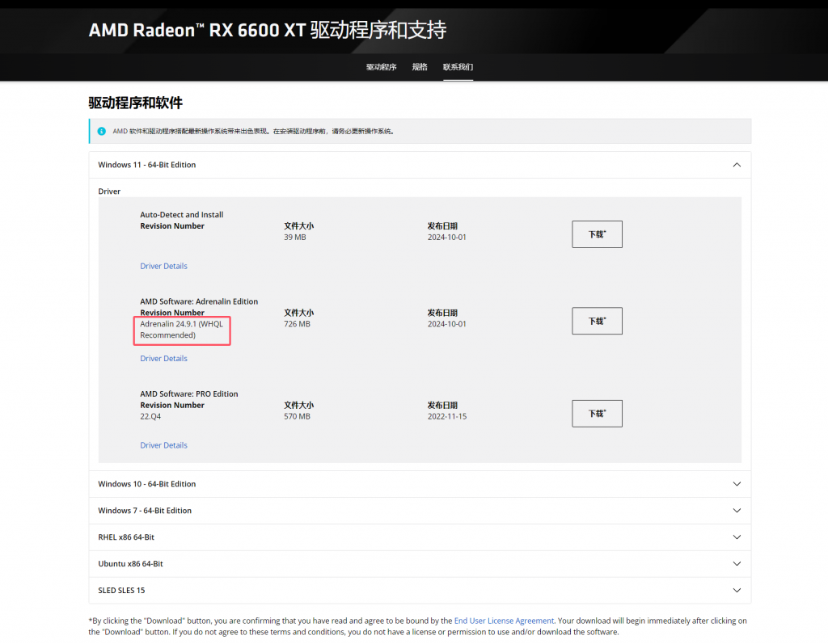Open the 规格 tab

[420, 67]
